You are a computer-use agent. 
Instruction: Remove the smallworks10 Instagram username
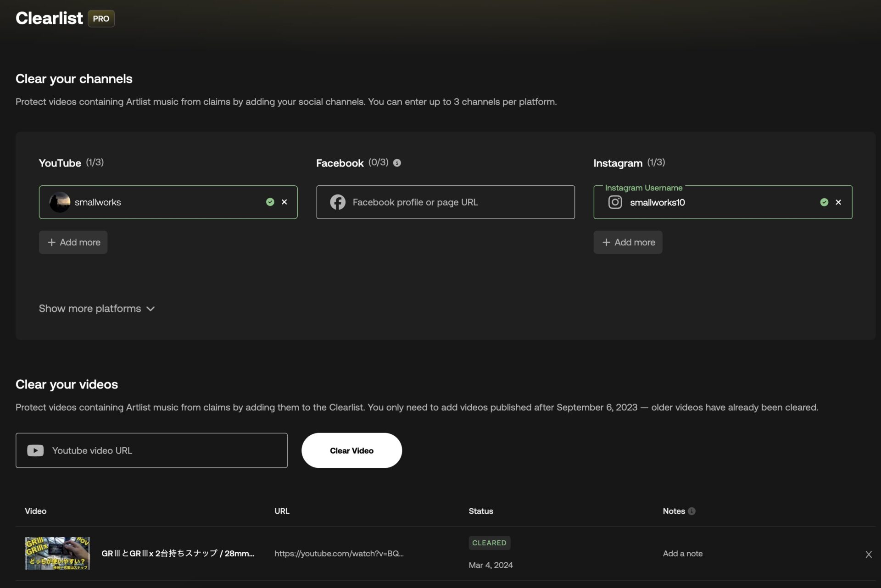coord(838,202)
